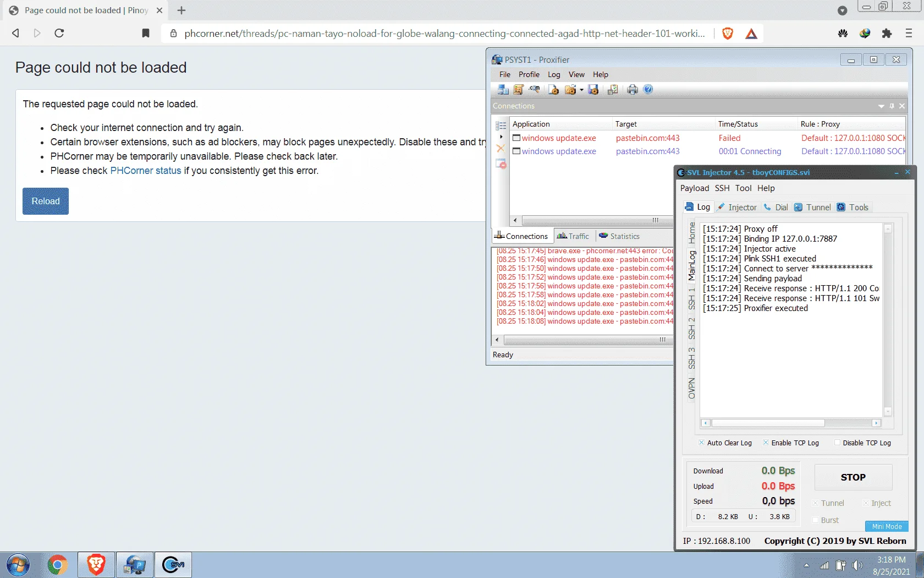Click the Brave icon in the taskbar

click(96, 565)
